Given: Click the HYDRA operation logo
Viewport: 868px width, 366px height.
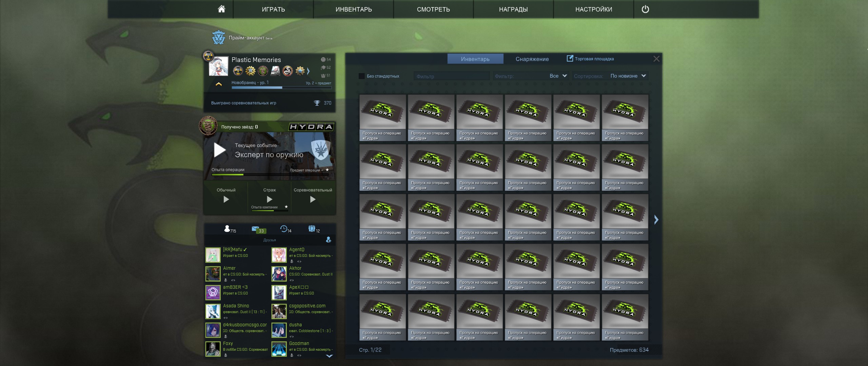Looking at the screenshot, I should pos(311,127).
